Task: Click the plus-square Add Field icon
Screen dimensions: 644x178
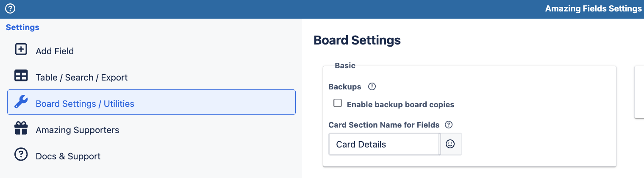Action: click(x=21, y=49)
